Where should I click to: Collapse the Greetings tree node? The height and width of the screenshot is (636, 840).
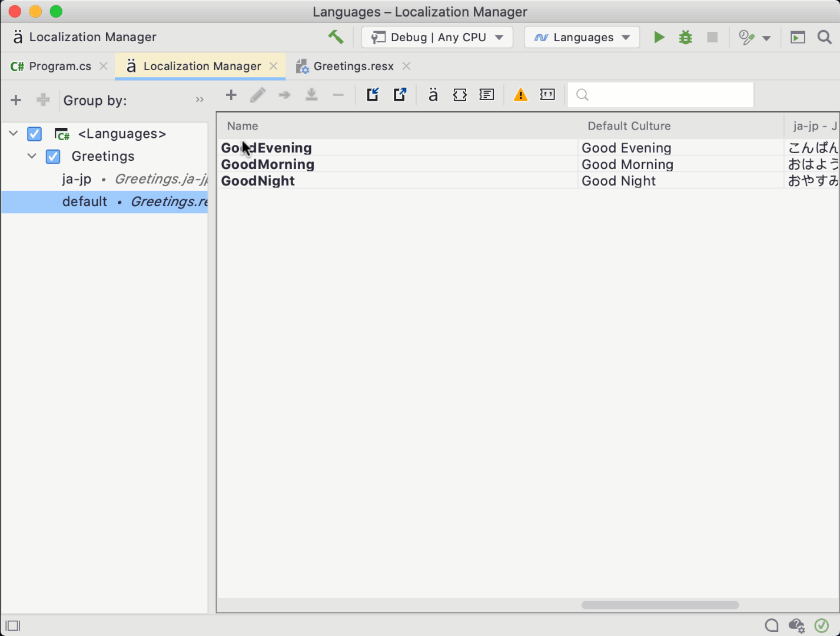(31, 156)
